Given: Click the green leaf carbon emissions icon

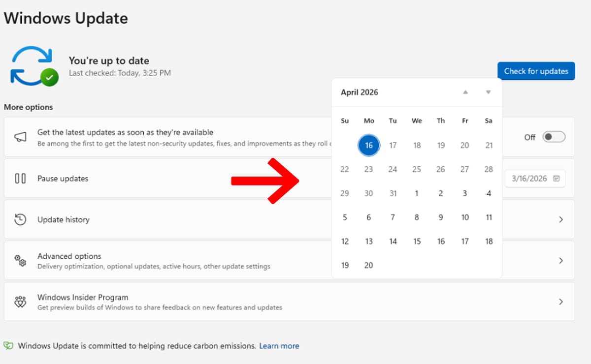Looking at the screenshot, I should click(8, 346).
